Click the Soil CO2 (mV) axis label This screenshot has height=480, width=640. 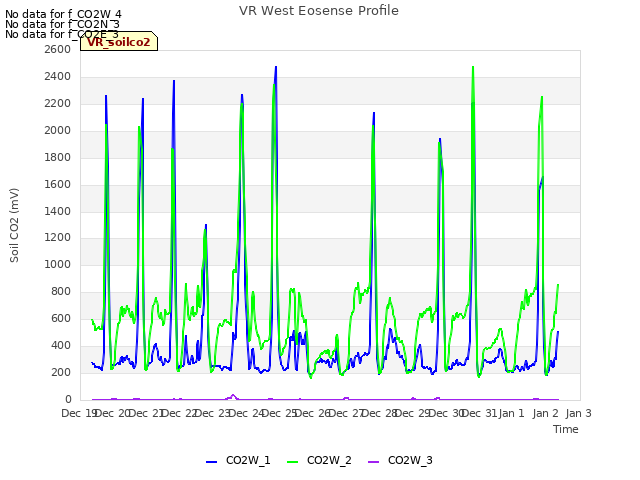[x=14, y=225]
